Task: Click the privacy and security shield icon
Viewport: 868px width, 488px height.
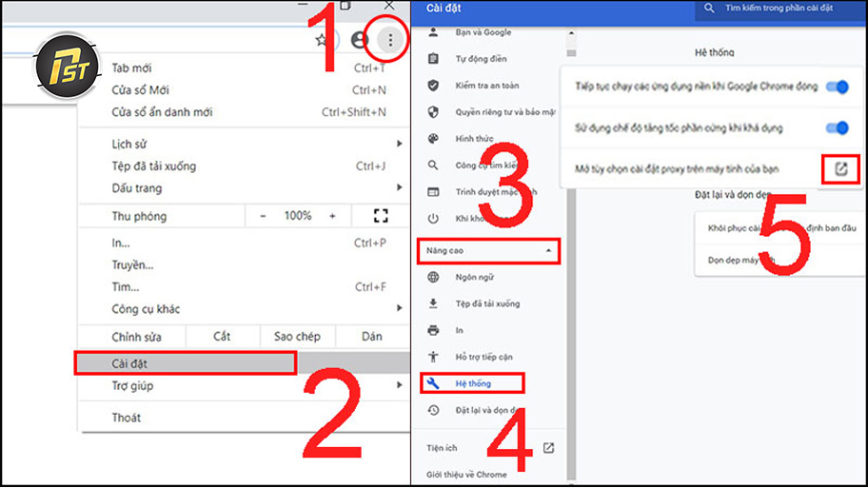Action: [433, 111]
